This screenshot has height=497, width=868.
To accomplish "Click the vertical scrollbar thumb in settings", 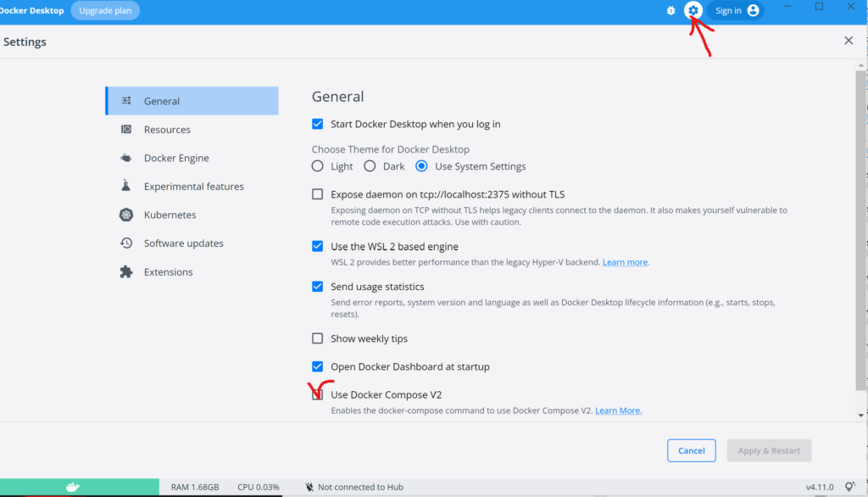I will point(861,230).
